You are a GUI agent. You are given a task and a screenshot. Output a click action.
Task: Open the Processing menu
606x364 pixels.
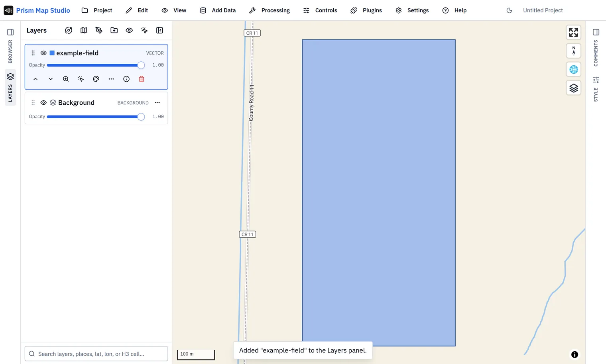tap(270, 10)
